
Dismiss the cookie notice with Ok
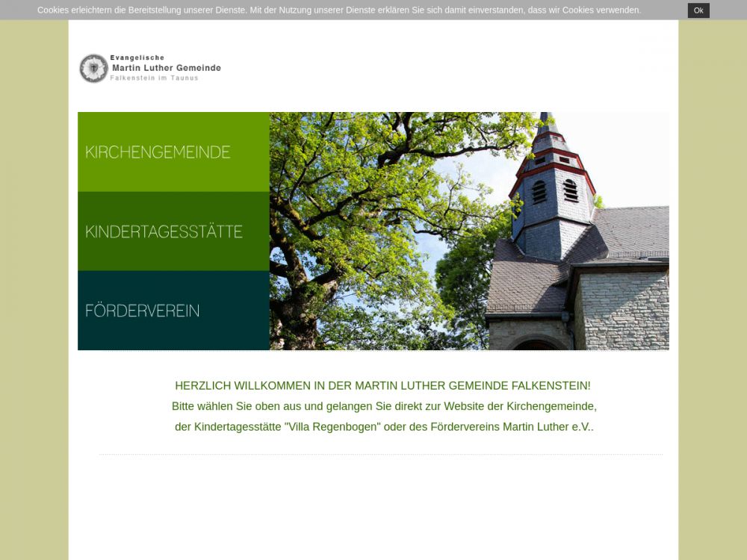pos(698,10)
